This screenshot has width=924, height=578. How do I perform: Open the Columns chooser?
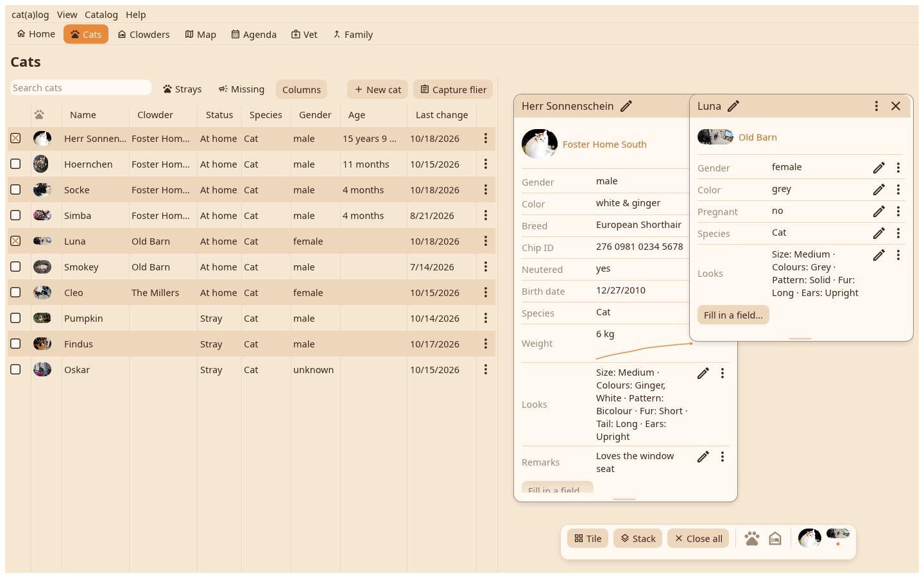click(x=302, y=89)
